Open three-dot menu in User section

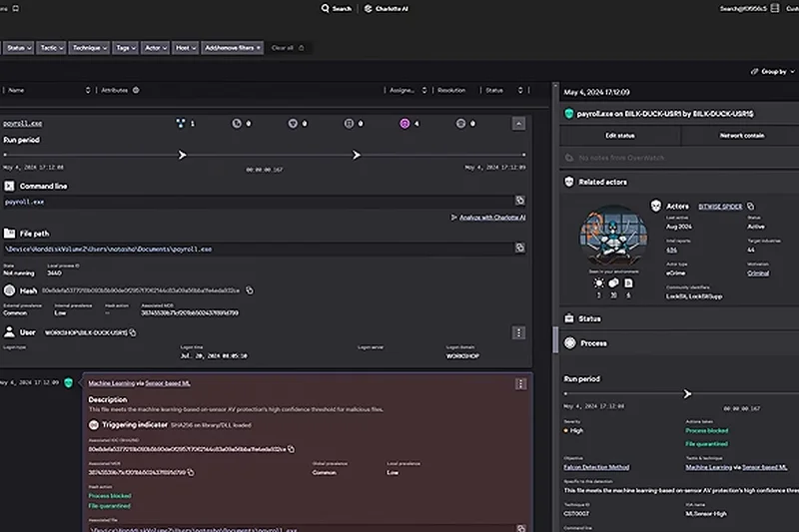tap(518, 332)
